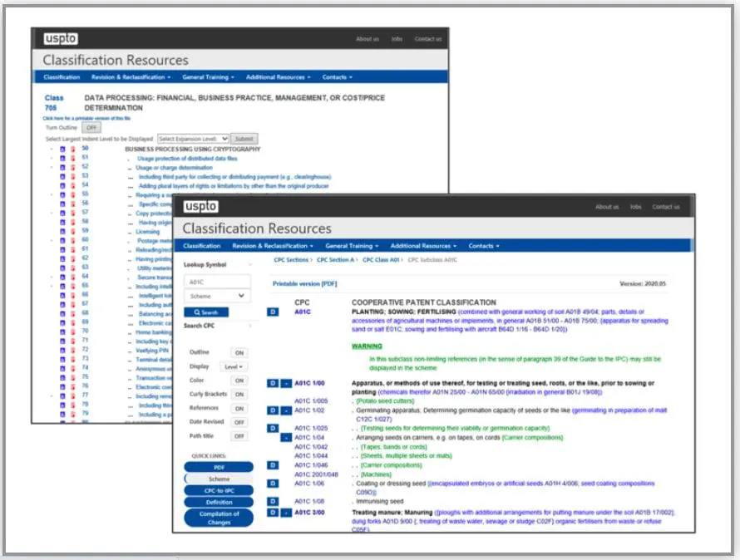Click the blue icon beside subclass 75
The image size is (740, 560).
coord(62,378)
